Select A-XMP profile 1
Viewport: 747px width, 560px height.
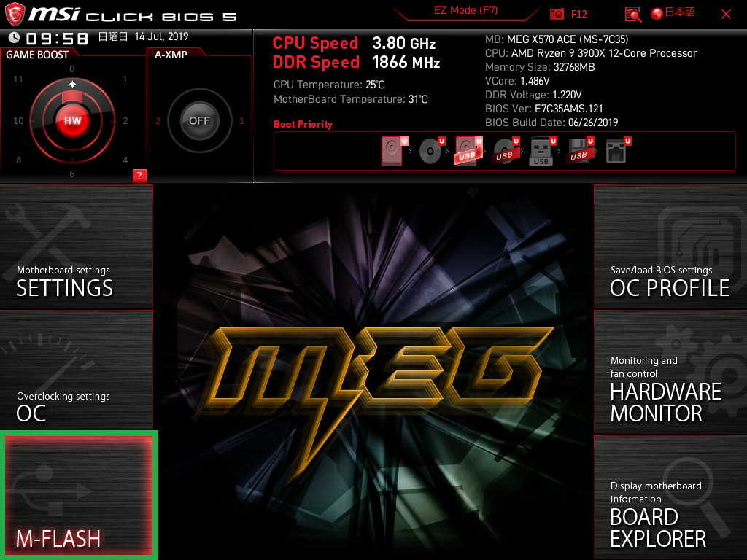click(241, 120)
